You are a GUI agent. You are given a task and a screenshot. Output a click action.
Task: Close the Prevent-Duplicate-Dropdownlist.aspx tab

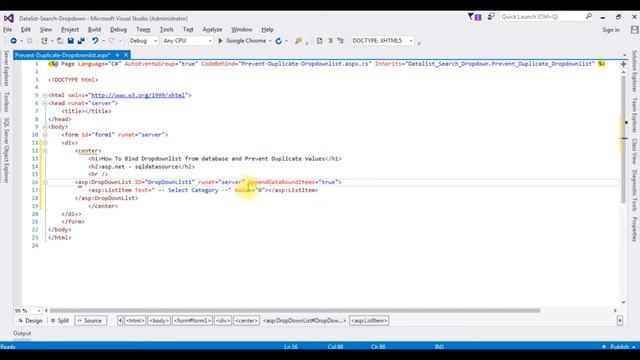[126, 55]
